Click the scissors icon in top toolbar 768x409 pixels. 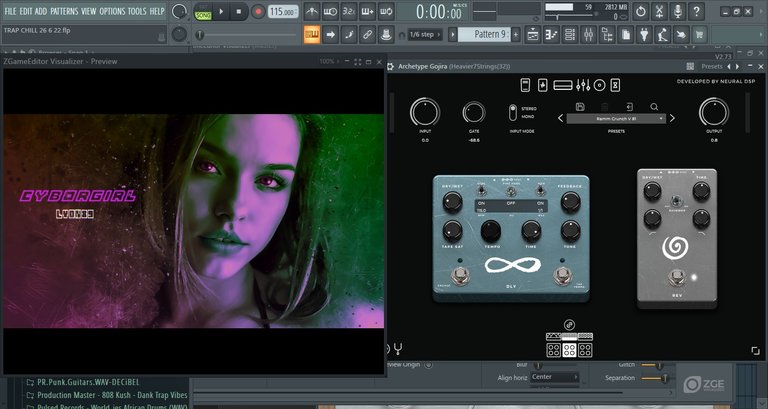pos(659,11)
